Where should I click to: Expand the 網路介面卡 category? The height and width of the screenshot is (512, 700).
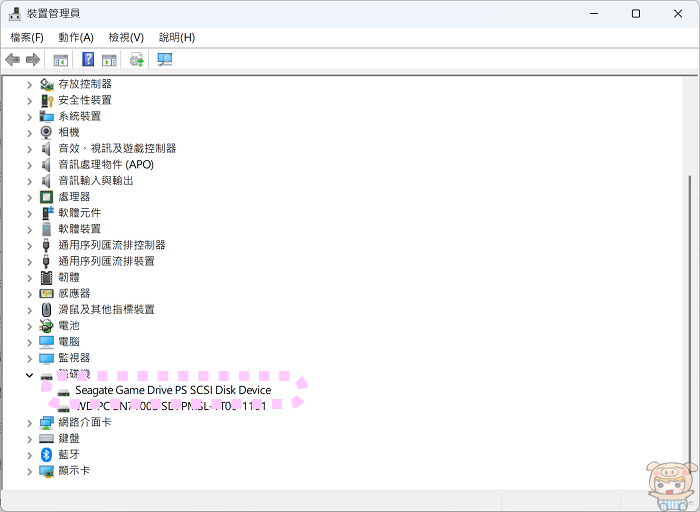pos(30,423)
